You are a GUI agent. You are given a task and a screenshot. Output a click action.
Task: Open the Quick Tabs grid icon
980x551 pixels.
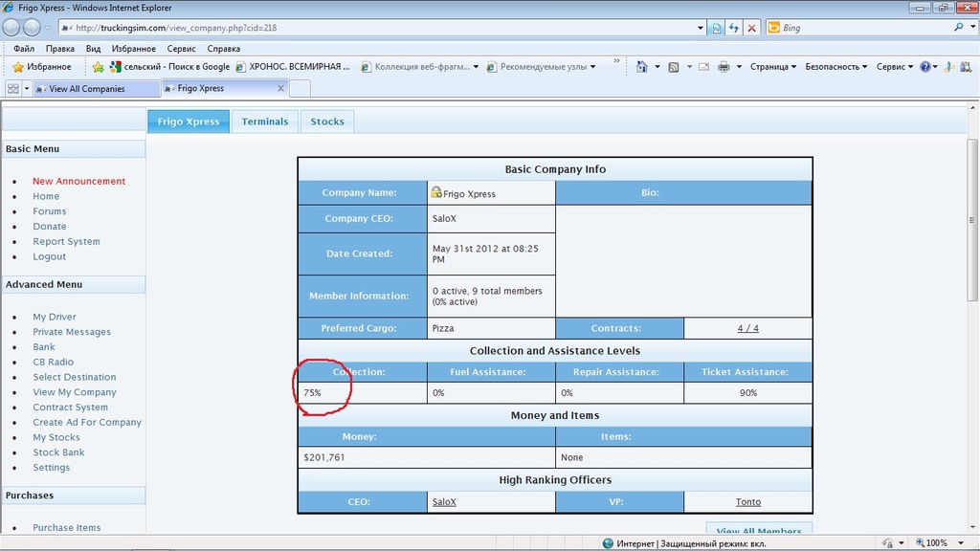[13, 88]
